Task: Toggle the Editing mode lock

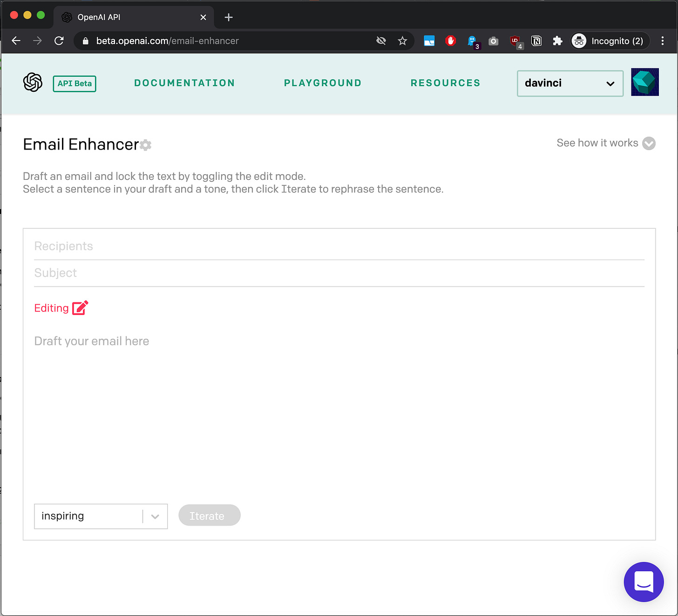Action: pyautogui.click(x=80, y=308)
